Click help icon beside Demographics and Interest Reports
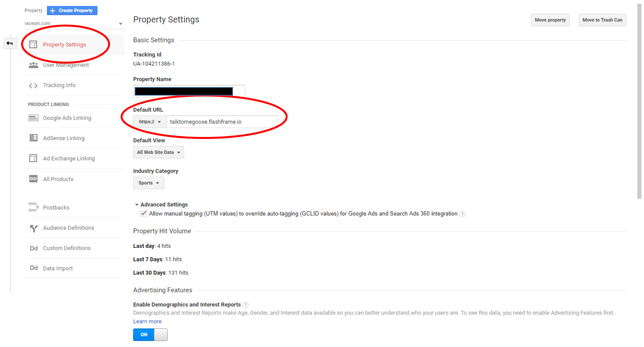The width and height of the screenshot is (644, 347). pos(246,305)
